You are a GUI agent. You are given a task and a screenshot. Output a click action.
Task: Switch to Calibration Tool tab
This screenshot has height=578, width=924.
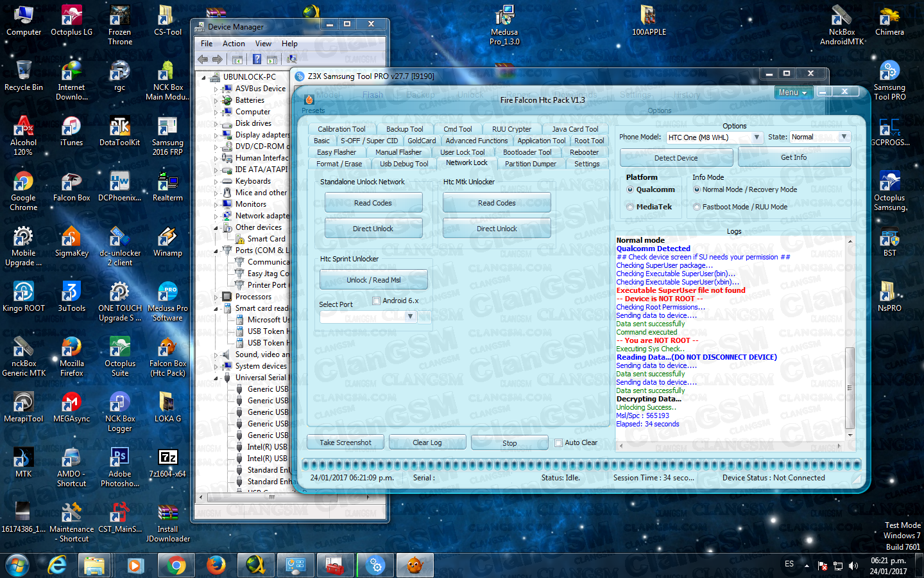[x=341, y=129]
